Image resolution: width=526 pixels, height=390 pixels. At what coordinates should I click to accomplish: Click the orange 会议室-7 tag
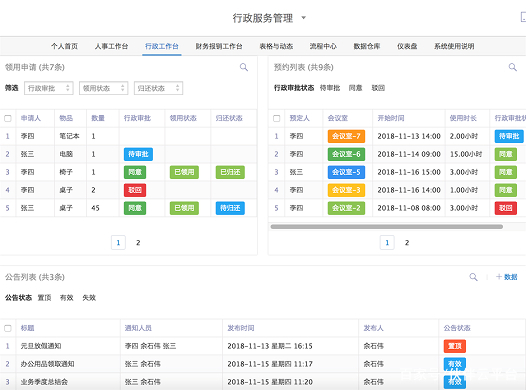(346, 136)
